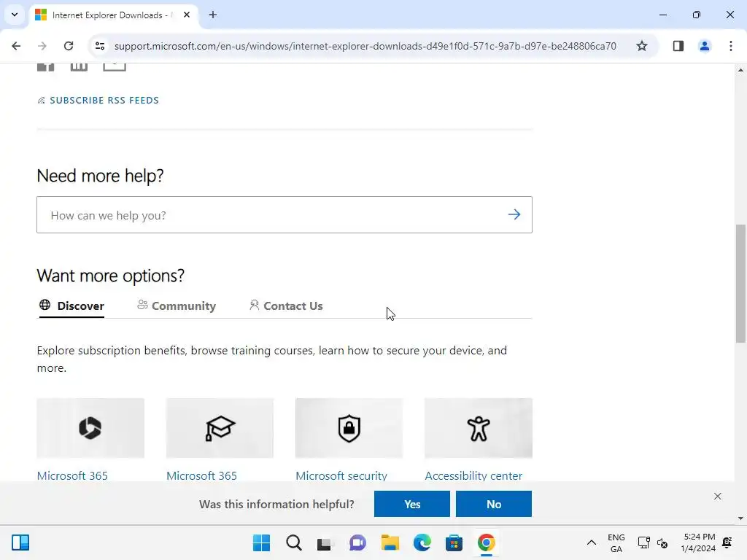Switch to the Contact Us tab
This screenshot has width=747, height=560.
(x=286, y=306)
